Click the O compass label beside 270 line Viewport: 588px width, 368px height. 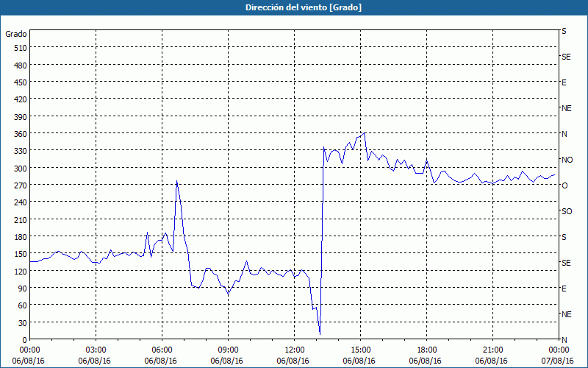564,185
